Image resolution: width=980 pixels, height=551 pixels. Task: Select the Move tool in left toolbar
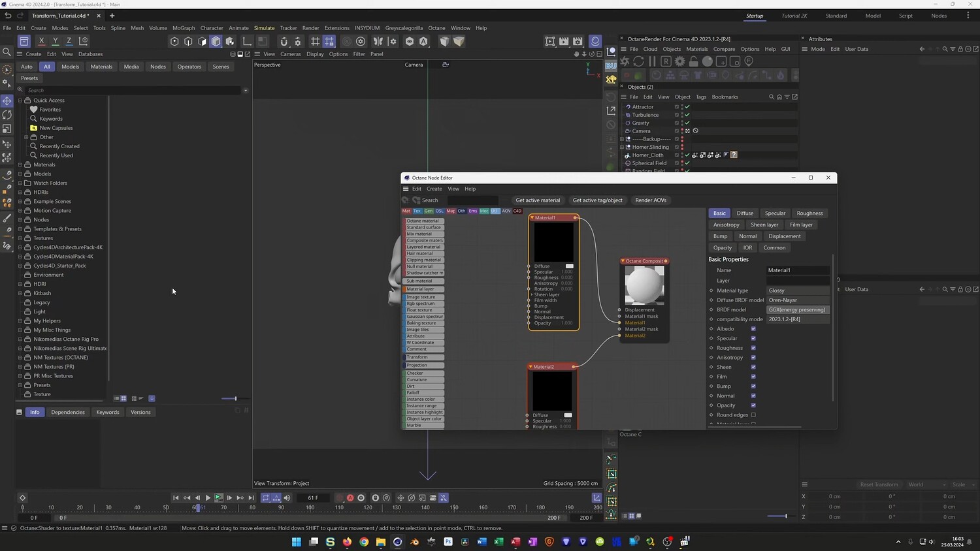click(7, 101)
